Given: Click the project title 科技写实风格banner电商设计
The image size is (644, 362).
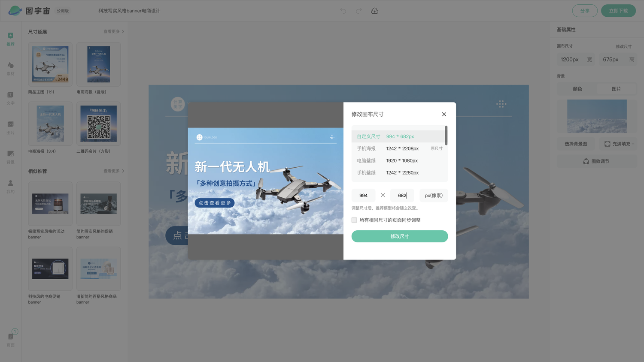Looking at the screenshot, I should click(x=129, y=11).
